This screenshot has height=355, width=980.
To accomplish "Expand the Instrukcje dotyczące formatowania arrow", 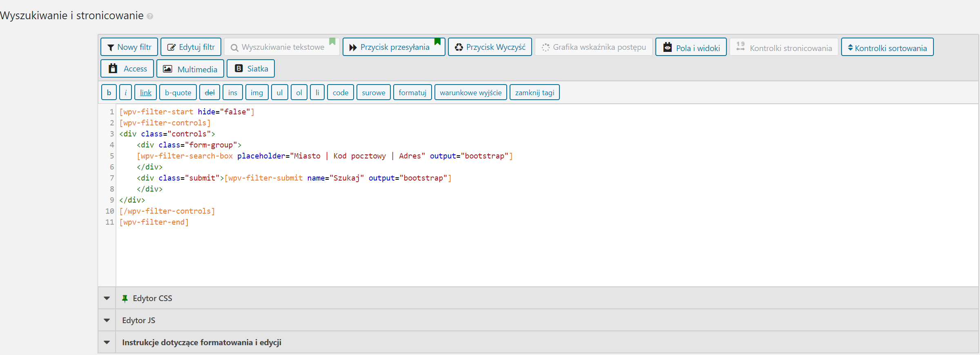I will [107, 342].
